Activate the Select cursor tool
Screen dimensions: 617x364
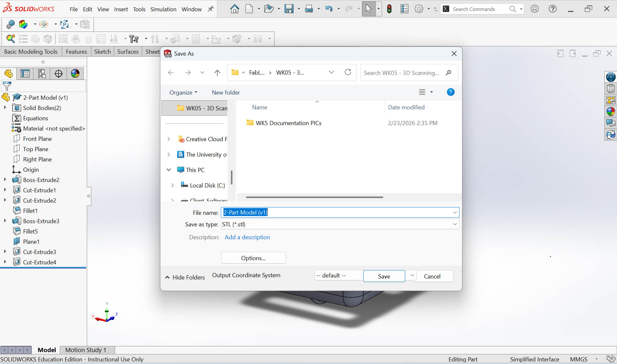368,9
